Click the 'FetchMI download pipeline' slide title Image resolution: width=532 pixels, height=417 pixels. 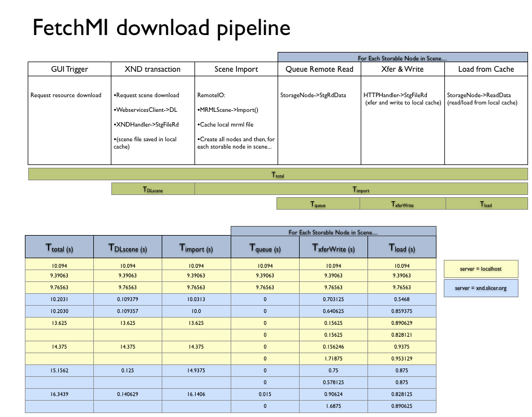pyautogui.click(x=161, y=28)
